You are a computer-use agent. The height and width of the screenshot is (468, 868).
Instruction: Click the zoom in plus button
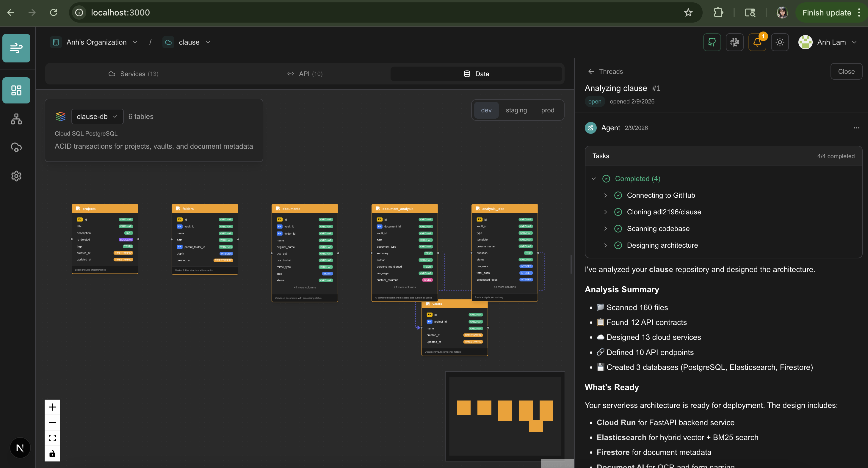[52, 407]
